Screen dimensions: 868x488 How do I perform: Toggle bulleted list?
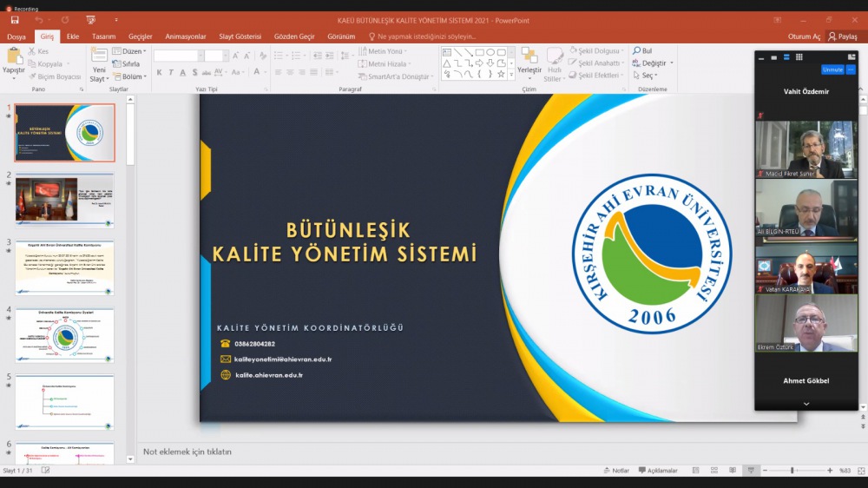[279, 56]
